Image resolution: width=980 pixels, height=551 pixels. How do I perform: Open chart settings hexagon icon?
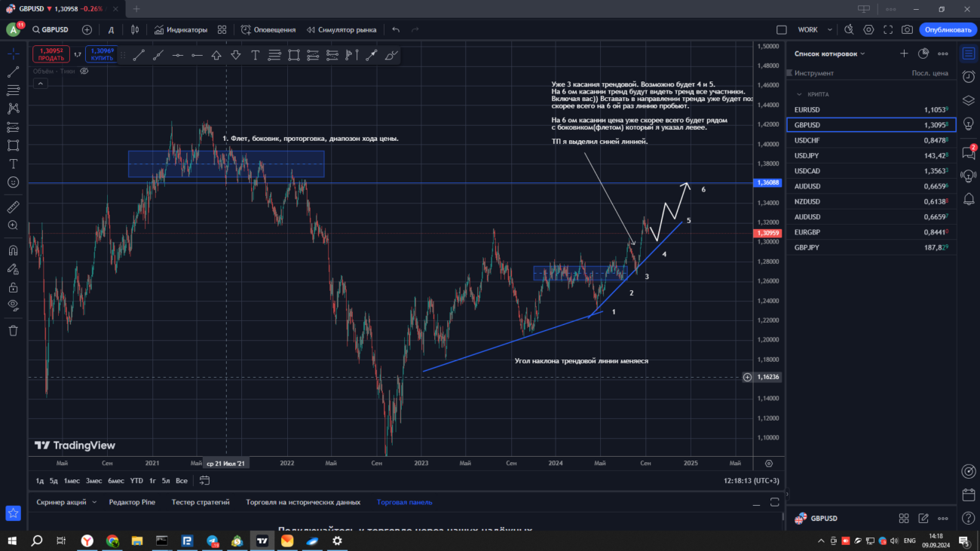click(x=868, y=29)
